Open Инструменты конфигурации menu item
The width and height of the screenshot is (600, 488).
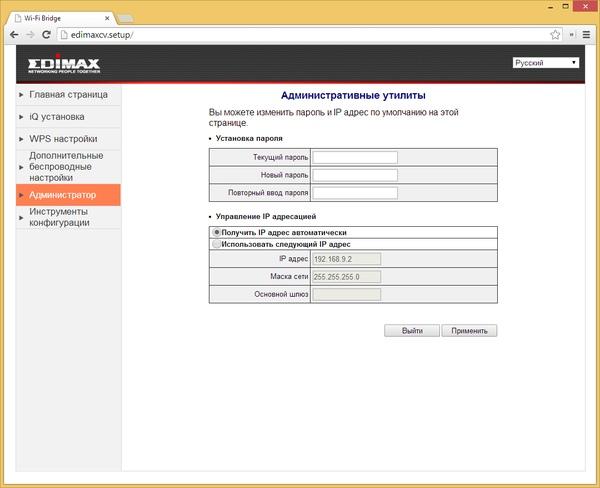[68, 217]
